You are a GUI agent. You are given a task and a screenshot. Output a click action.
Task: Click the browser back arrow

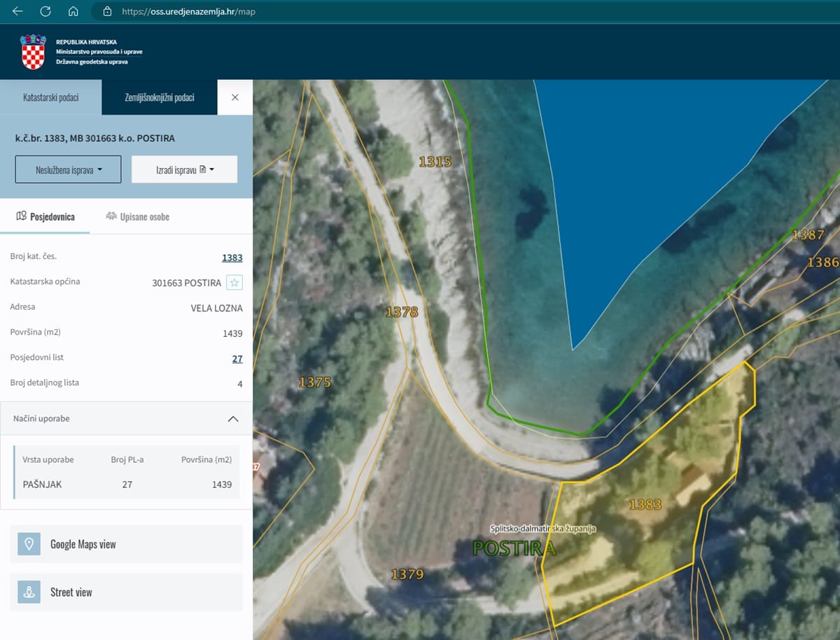(17, 11)
